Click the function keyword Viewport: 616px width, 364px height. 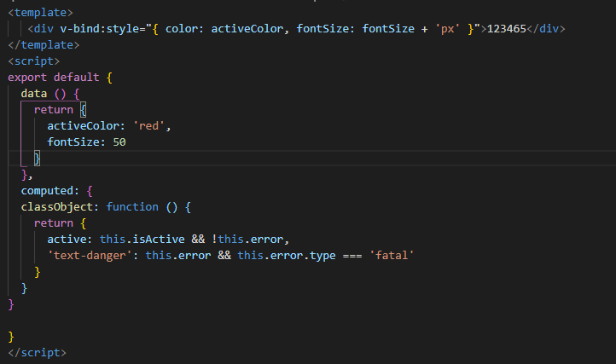tap(132, 206)
